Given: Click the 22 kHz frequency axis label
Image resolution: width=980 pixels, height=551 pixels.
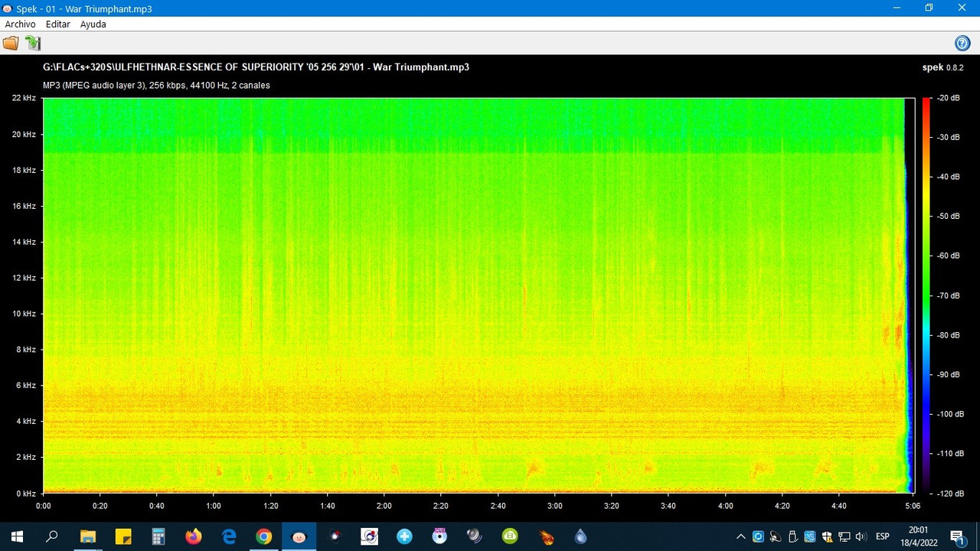Looking at the screenshot, I should [x=24, y=98].
